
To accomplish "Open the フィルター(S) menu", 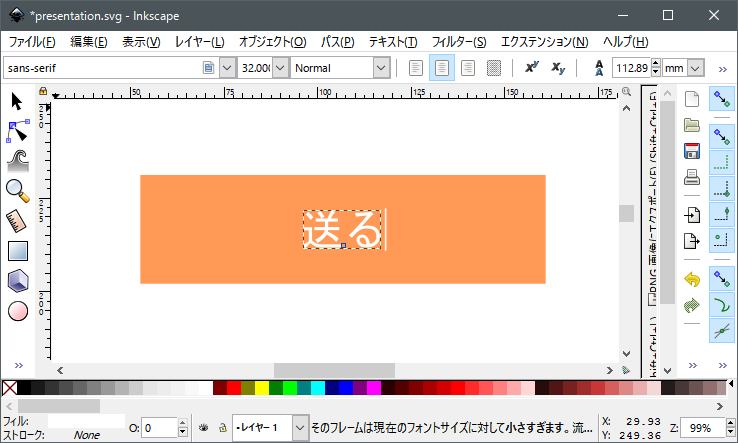I will pos(459,42).
